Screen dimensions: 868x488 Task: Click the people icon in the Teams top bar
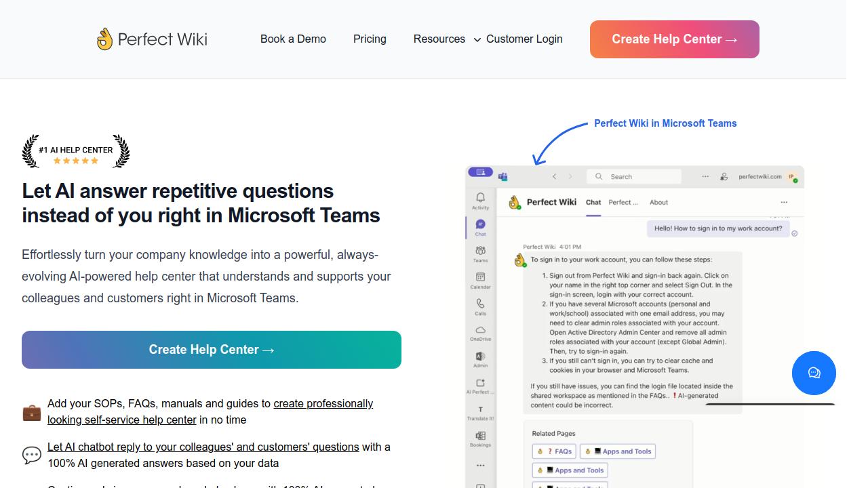coord(724,176)
